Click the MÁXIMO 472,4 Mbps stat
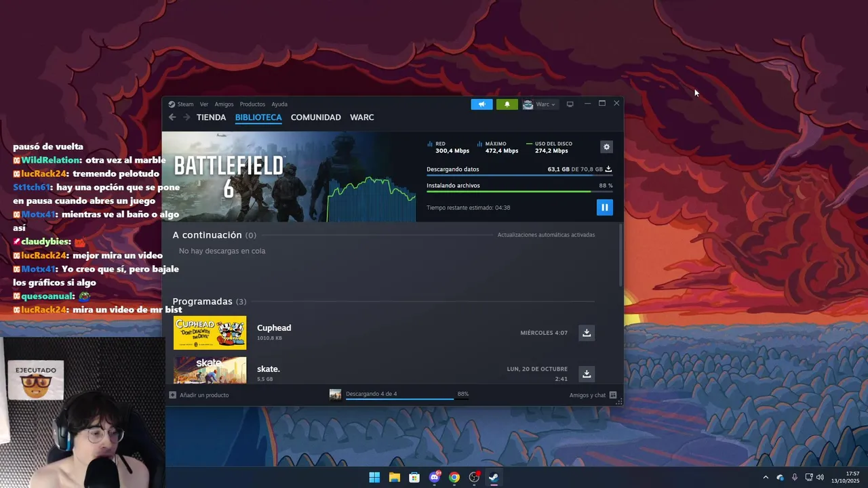Viewport: 868px width, 488px height. pos(498,147)
